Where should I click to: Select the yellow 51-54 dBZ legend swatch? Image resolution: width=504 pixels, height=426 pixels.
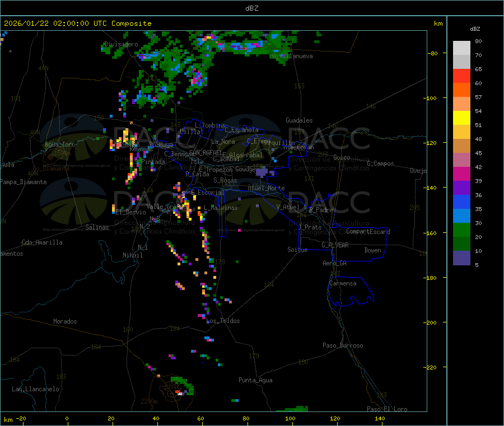461,118
